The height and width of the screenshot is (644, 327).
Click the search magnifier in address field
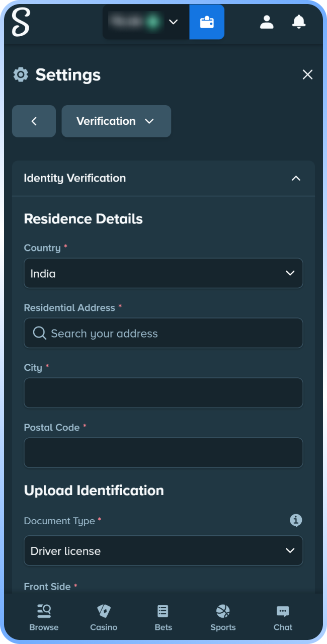(40, 333)
